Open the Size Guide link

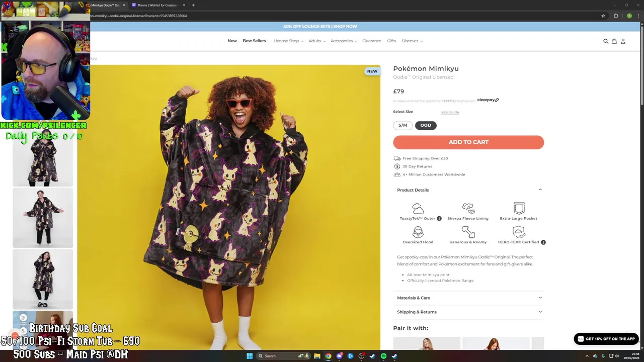coord(450,112)
